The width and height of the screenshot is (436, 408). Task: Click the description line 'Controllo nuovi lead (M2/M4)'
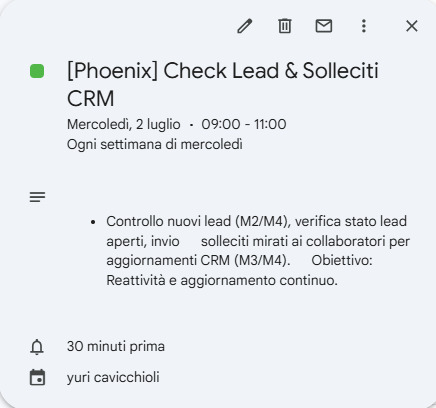click(197, 221)
